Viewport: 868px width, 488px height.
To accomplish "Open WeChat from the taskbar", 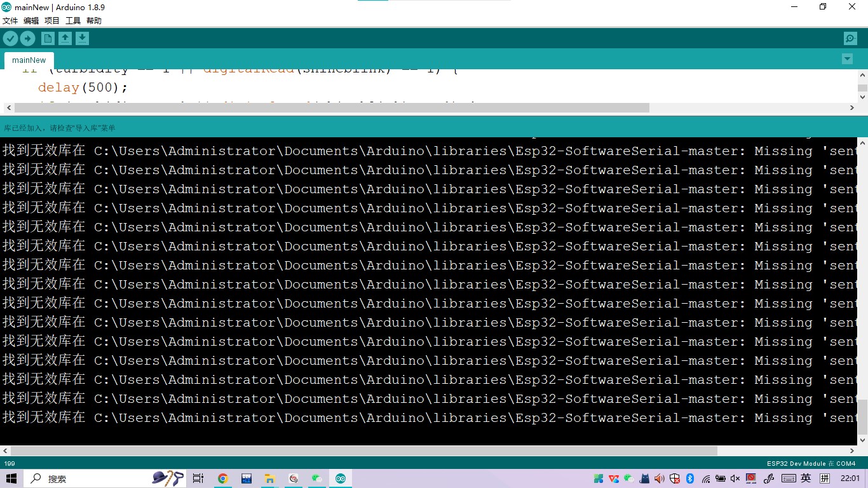I will (317, 478).
